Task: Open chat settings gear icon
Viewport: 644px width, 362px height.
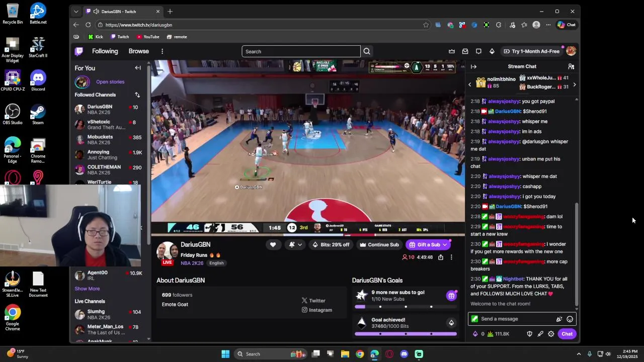Action: pos(551,334)
